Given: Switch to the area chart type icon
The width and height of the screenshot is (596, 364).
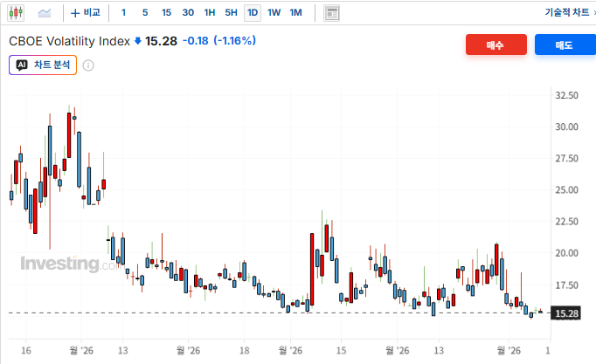Looking at the screenshot, I should pos(45,13).
